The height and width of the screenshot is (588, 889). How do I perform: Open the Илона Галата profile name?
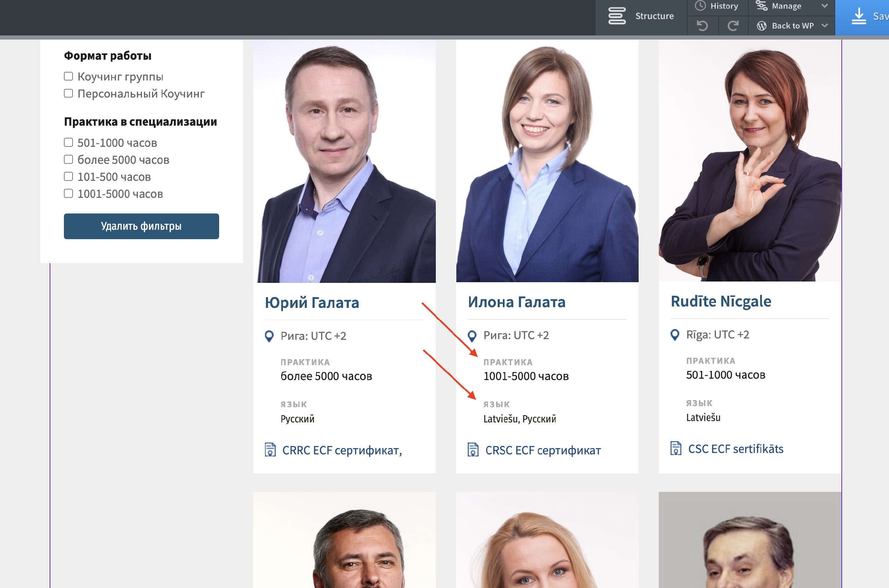(x=516, y=302)
